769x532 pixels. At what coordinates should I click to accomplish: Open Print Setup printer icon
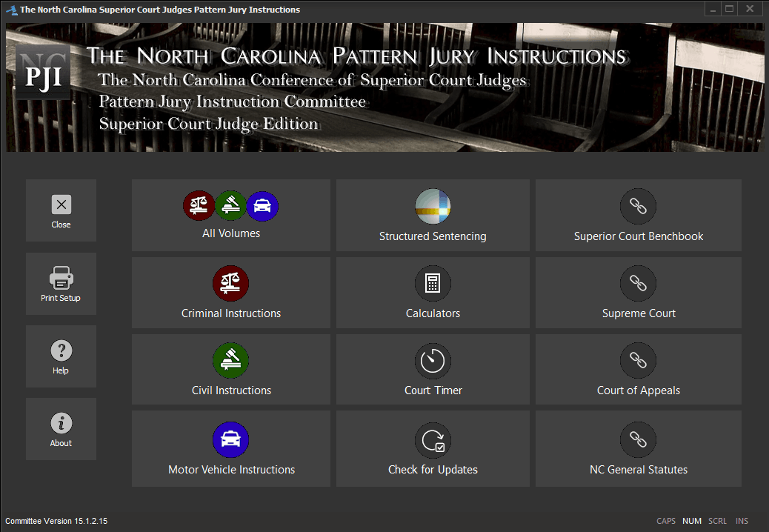(61, 278)
